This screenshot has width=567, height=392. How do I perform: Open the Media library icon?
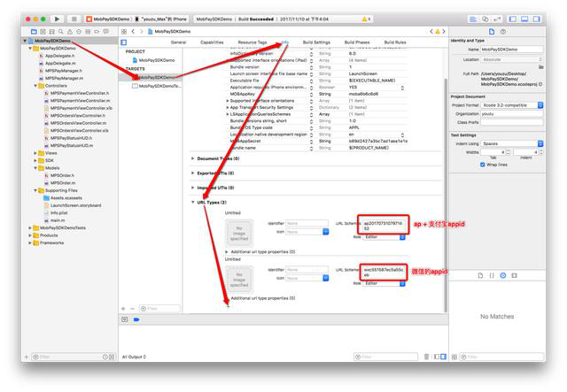pos(514,275)
